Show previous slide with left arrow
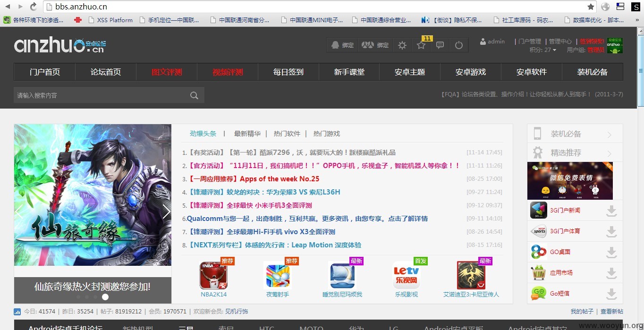This screenshot has height=330, width=644. (19, 212)
